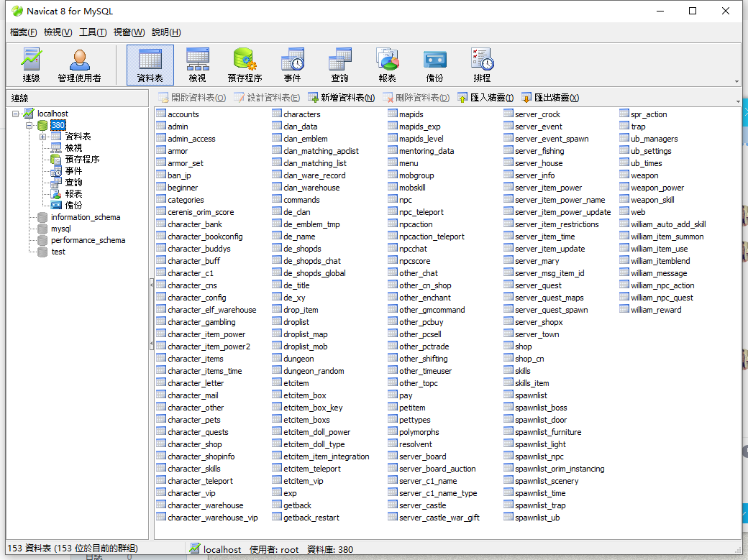This screenshot has height=560, width=748.
Task: Click 設計資料表 design table button
Action: point(267,98)
